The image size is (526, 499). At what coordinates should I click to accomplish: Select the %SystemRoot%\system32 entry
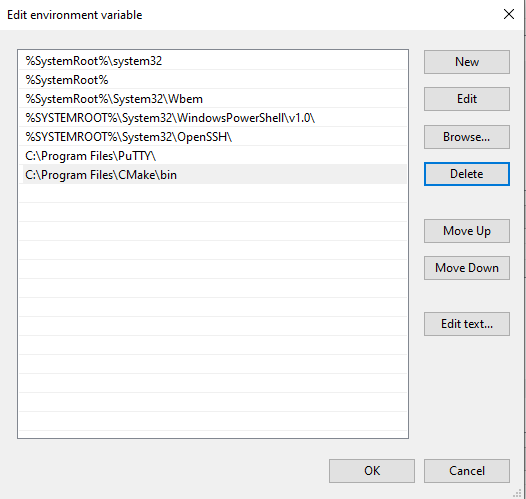point(213,61)
